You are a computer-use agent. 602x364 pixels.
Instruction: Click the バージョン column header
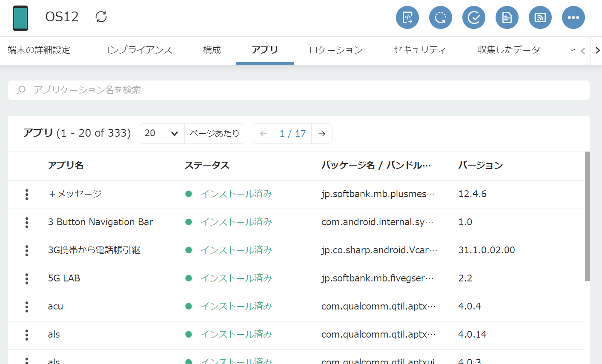tap(481, 165)
